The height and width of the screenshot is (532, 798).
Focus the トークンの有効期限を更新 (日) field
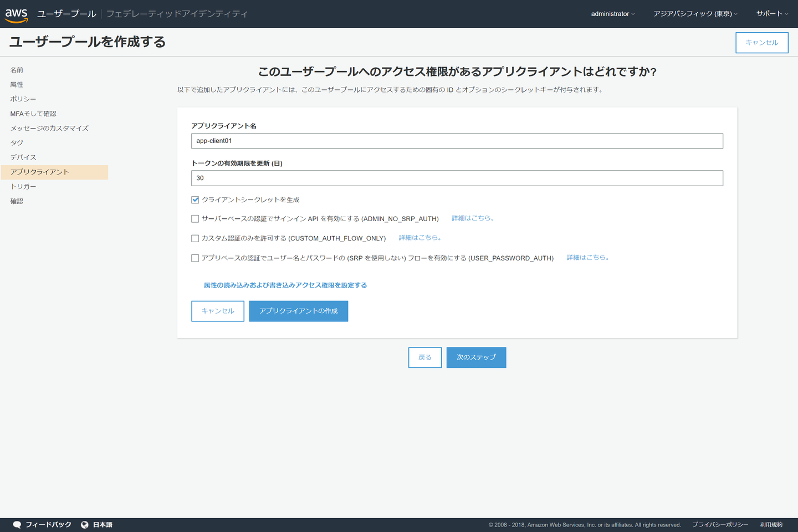tap(457, 178)
